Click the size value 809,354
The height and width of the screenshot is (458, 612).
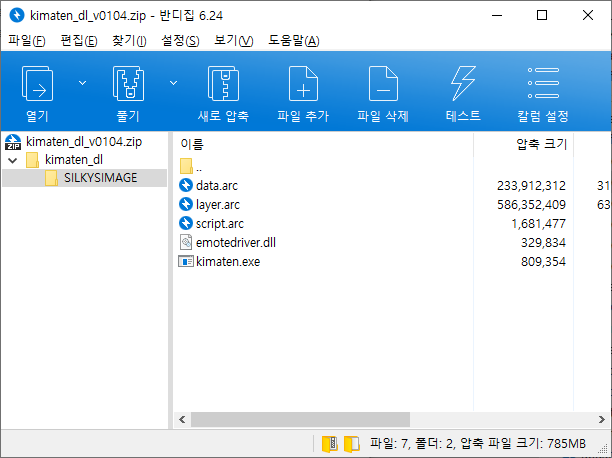pyautogui.click(x=543, y=262)
